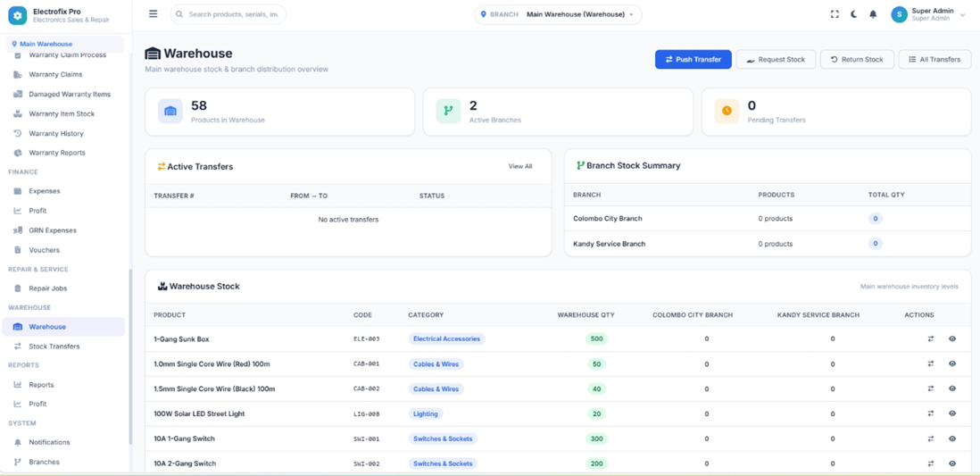Click Cables & Wires tag for CAB-002
The image size is (980, 476).
click(436, 388)
